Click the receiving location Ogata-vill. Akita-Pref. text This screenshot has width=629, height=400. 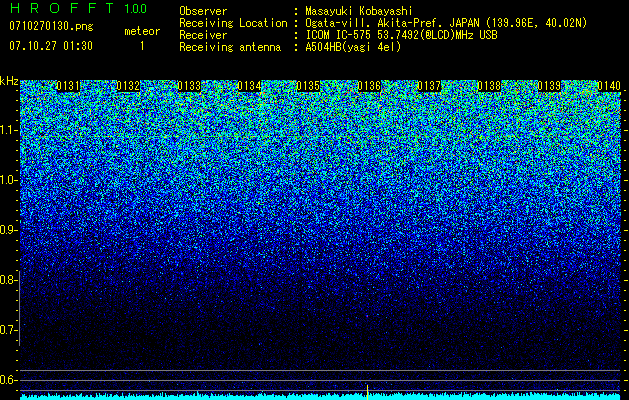[x=374, y=23]
